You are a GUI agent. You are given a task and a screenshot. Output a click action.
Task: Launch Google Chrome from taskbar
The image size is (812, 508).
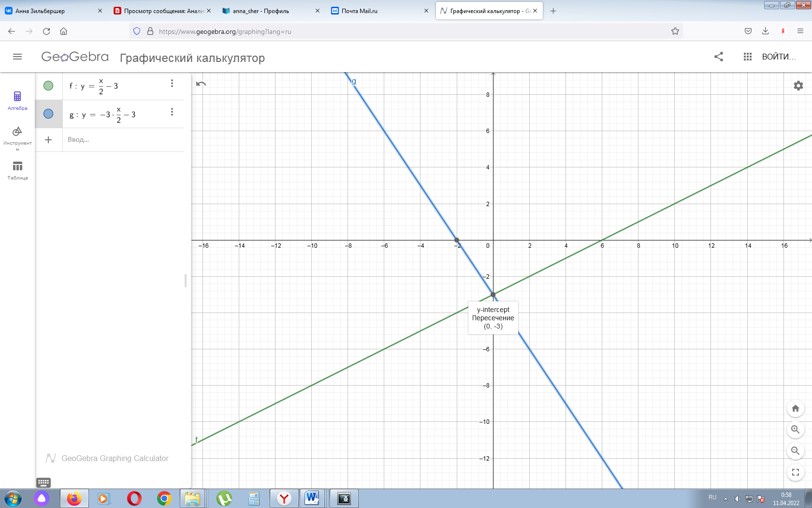164,498
